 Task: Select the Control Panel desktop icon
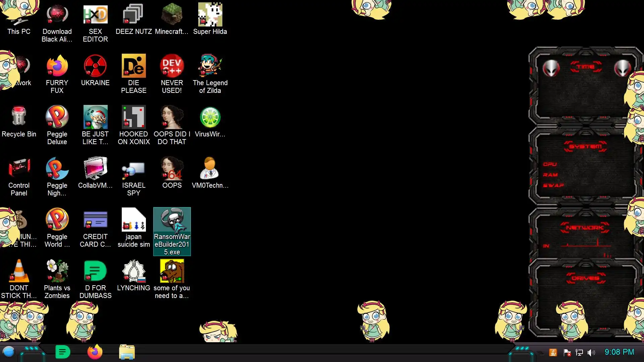pos(19,169)
